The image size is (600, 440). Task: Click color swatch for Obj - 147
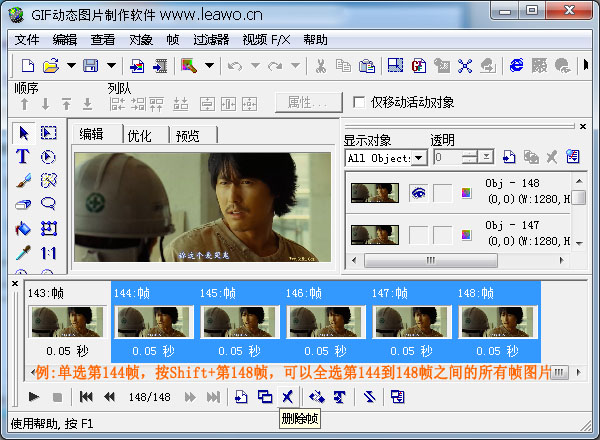(466, 235)
